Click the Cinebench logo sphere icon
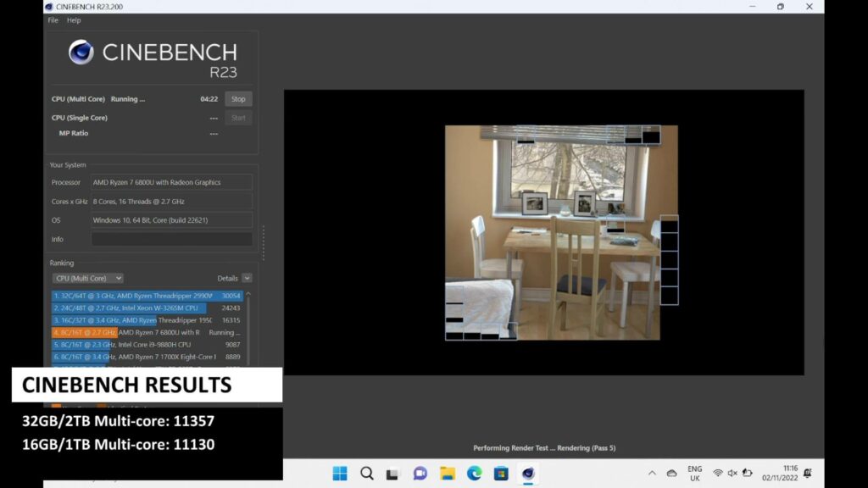 tap(81, 53)
